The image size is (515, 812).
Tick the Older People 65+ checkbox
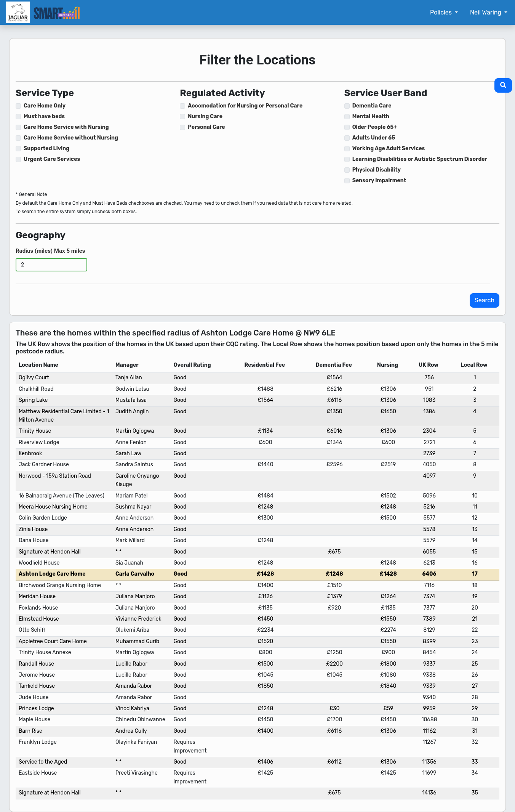tap(347, 127)
